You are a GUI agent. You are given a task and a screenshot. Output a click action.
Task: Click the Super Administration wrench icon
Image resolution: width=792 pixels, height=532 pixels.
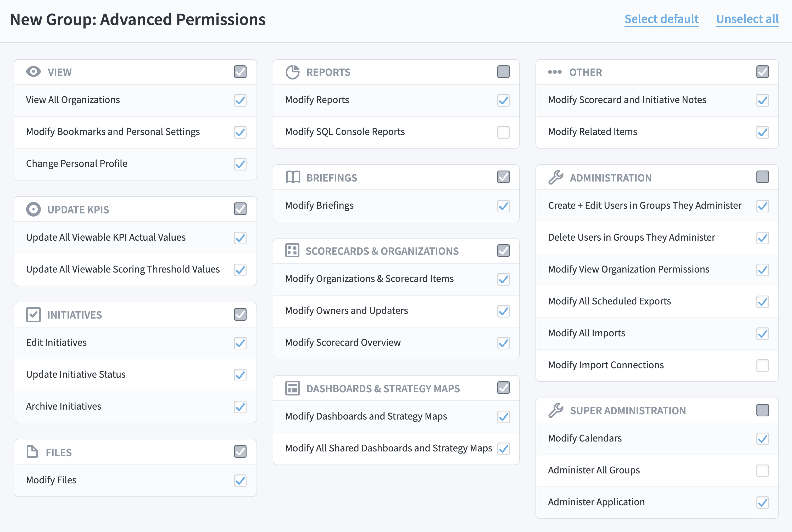[556, 410]
